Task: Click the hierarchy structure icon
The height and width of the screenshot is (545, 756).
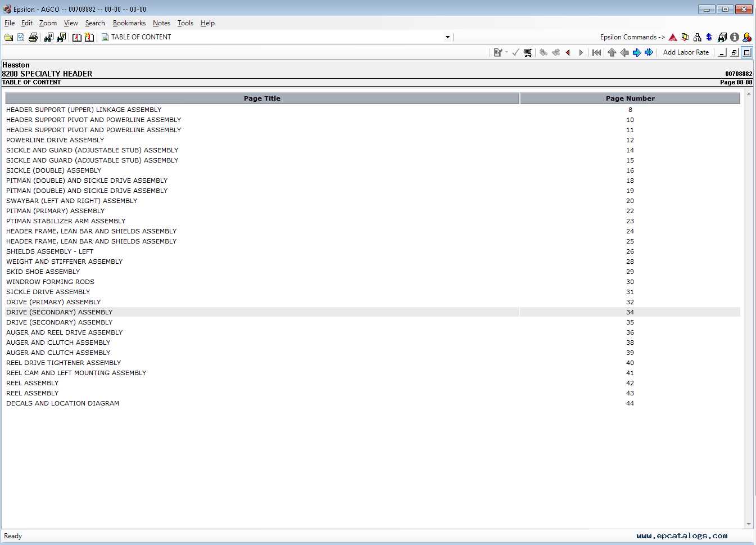Action: coord(697,37)
